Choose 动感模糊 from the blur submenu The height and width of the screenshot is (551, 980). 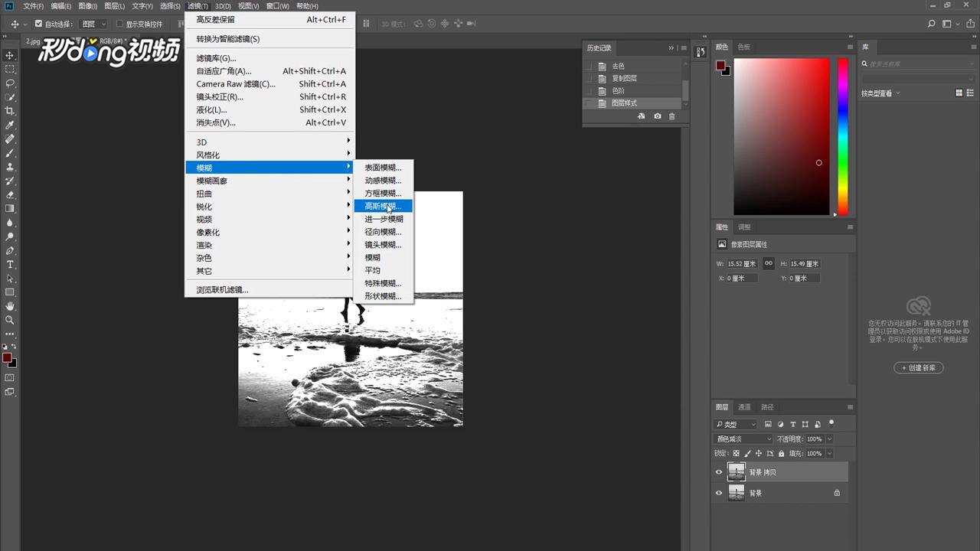[x=383, y=181]
